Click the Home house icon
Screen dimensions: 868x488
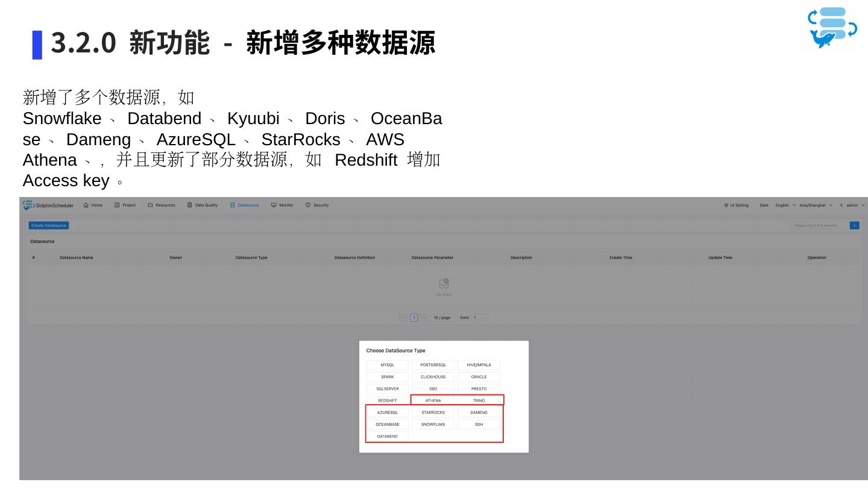point(86,205)
